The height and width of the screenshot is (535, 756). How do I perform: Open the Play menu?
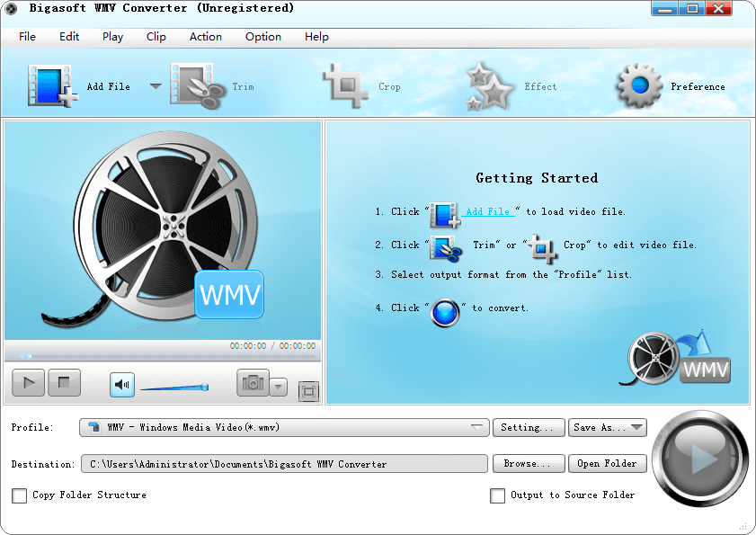(112, 37)
